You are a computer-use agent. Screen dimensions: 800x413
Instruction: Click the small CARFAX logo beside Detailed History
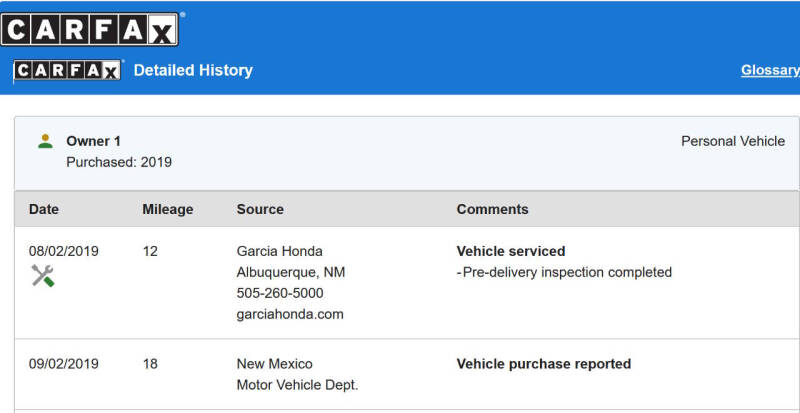(67, 70)
